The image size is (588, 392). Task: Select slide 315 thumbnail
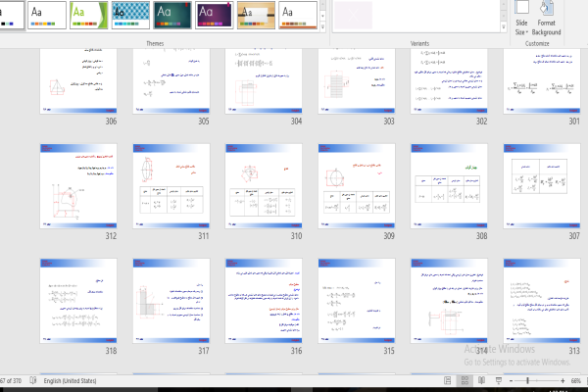pyautogui.click(x=357, y=301)
